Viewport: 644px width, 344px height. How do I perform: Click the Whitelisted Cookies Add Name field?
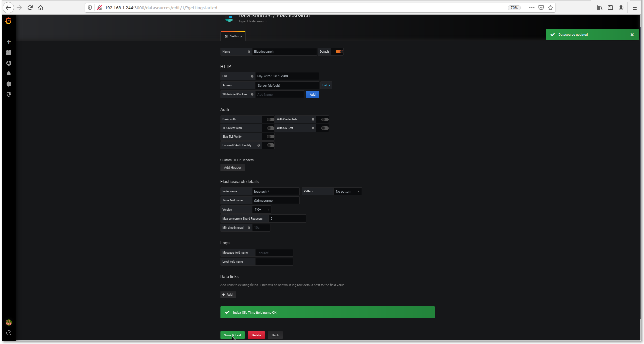(280, 95)
